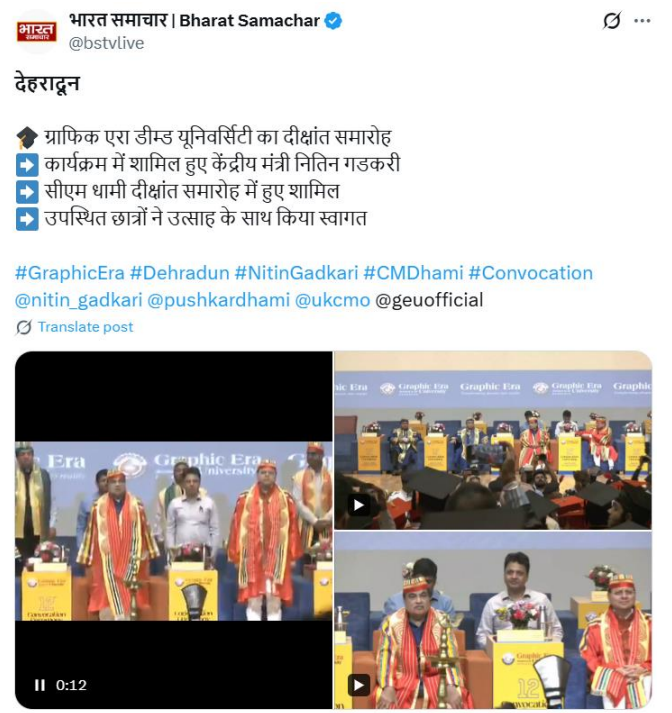672x713 pixels.
Task: Open the large left video thumbnail
Action: click(x=174, y=530)
